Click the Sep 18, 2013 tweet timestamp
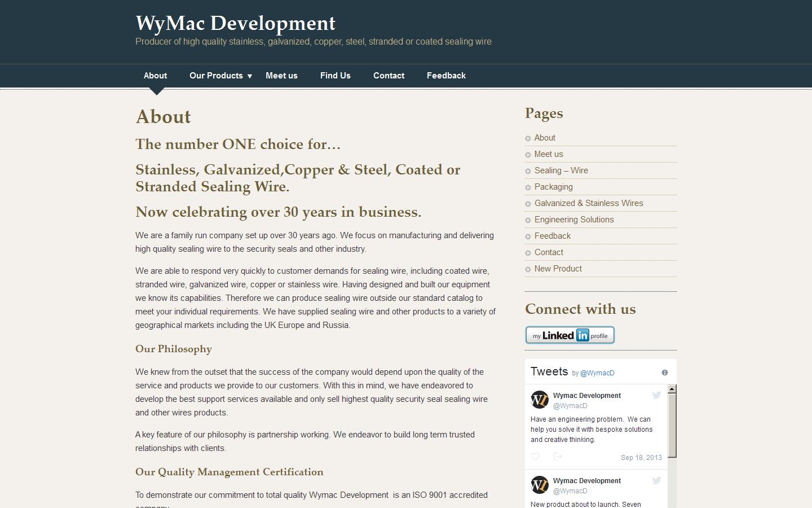This screenshot has height=508, width=812. pyautogui.click(x=641, y=457)
